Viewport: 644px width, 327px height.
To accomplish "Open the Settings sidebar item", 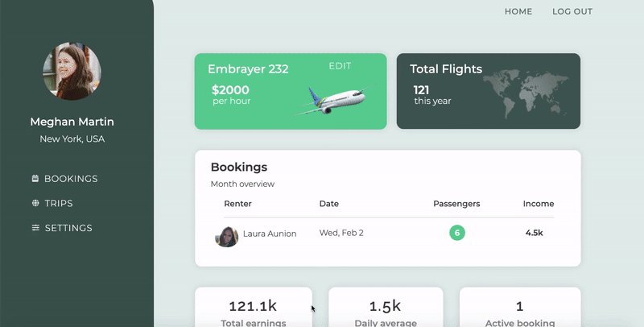I will pos(62,228).
